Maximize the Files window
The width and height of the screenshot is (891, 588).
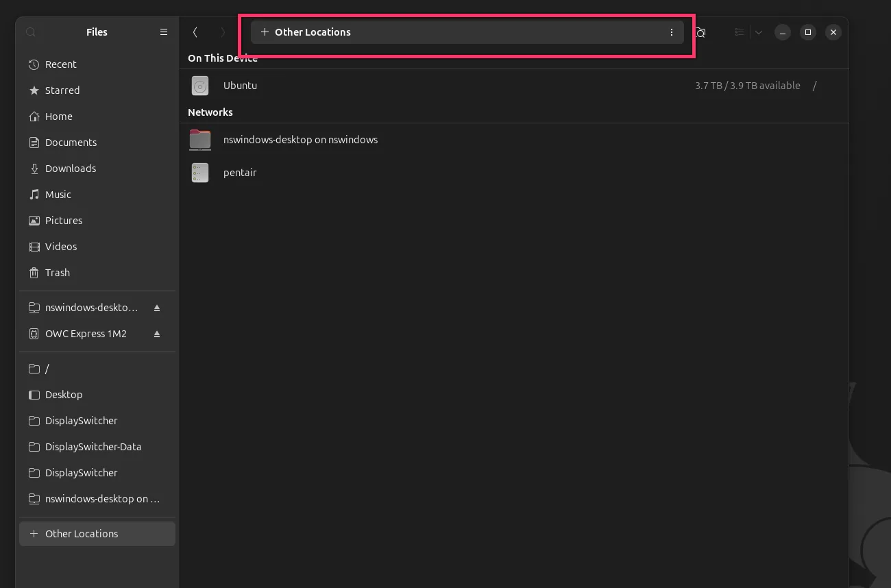coord(808,32)
